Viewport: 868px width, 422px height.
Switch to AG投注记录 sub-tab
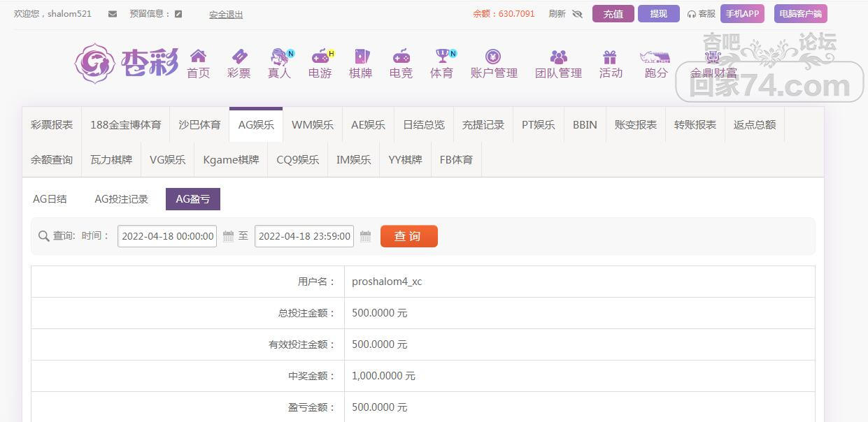[x=121, y=199]
